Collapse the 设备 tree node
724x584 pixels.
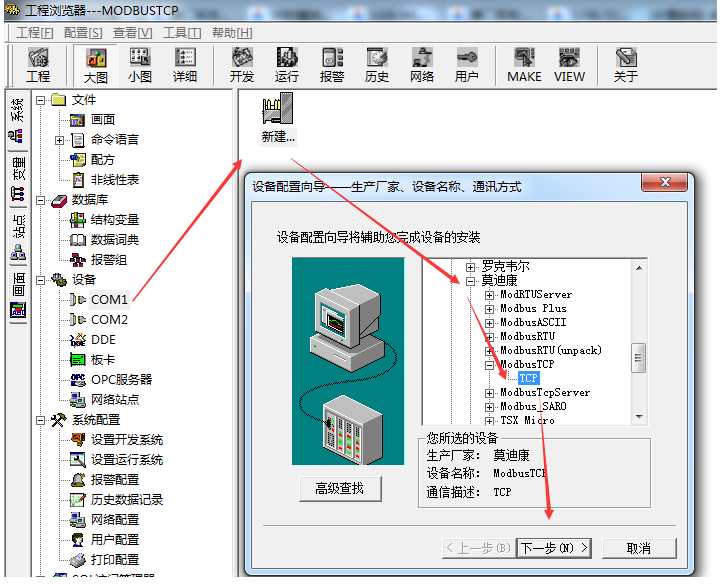(41, 280)
